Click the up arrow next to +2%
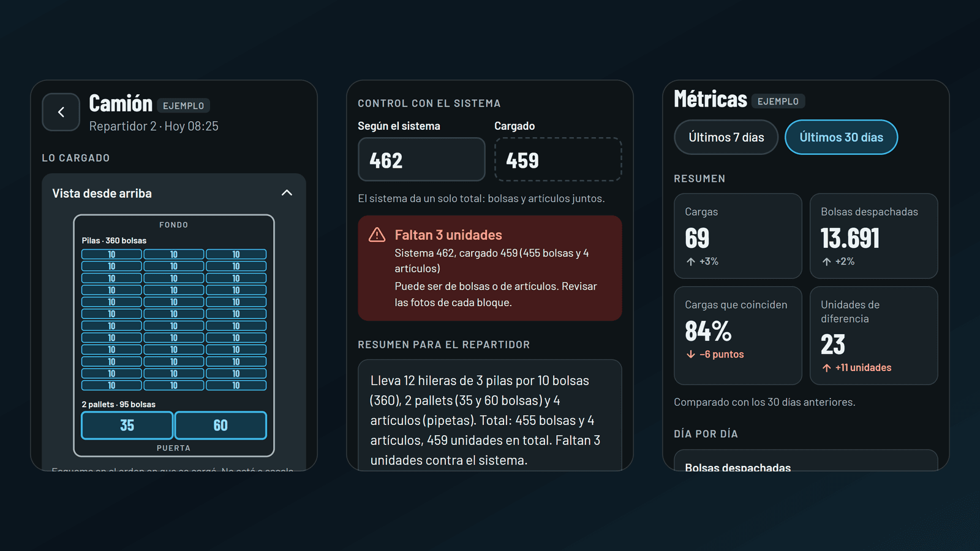 click(x=827, y=261)
